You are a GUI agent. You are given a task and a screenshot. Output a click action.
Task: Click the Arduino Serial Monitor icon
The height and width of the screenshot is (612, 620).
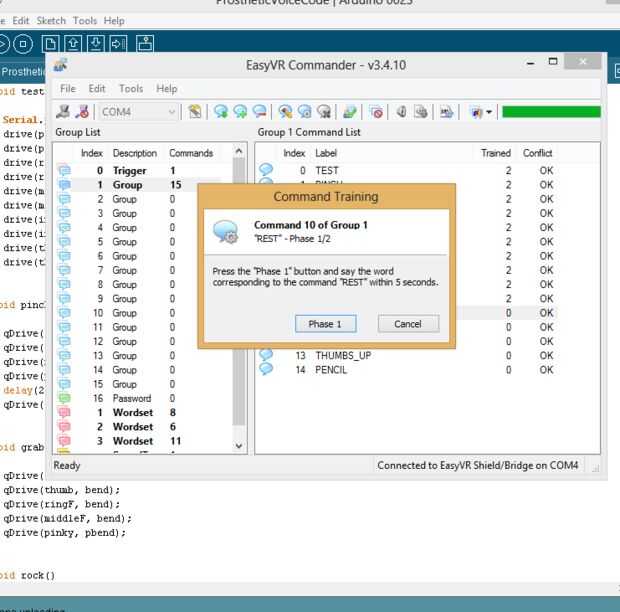click(x=145, y=44)
